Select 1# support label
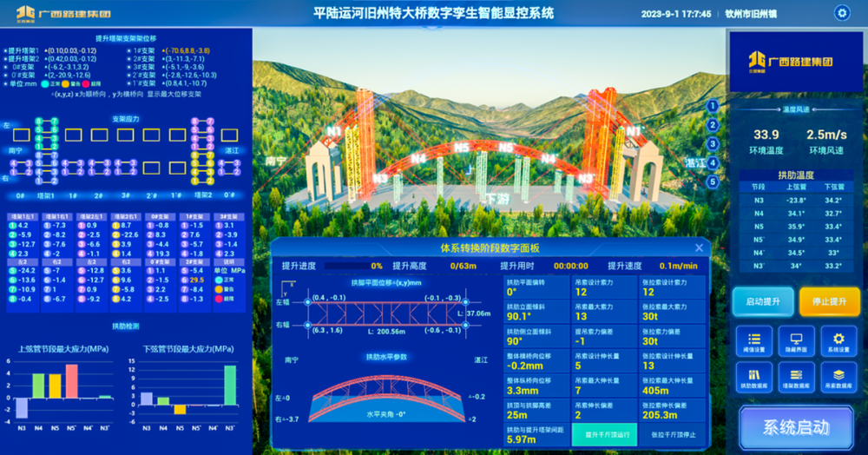 click(x=73, y=195)
